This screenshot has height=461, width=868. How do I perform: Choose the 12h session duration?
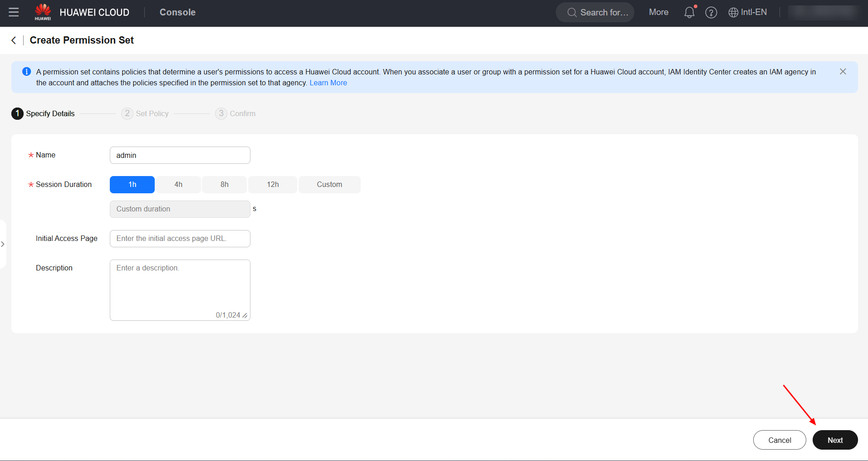pyautogui.click(x=273, y=185)
